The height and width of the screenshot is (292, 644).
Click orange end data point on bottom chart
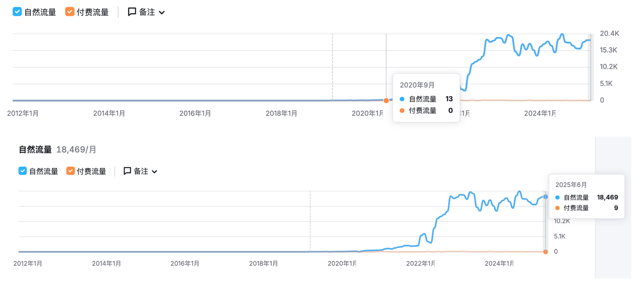tap(545, 252)
